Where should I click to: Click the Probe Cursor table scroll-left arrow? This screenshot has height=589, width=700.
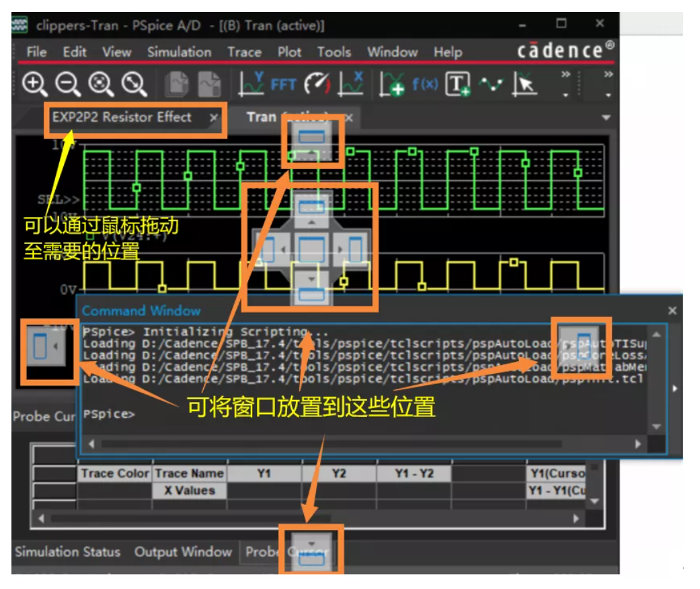pos(41,518)
